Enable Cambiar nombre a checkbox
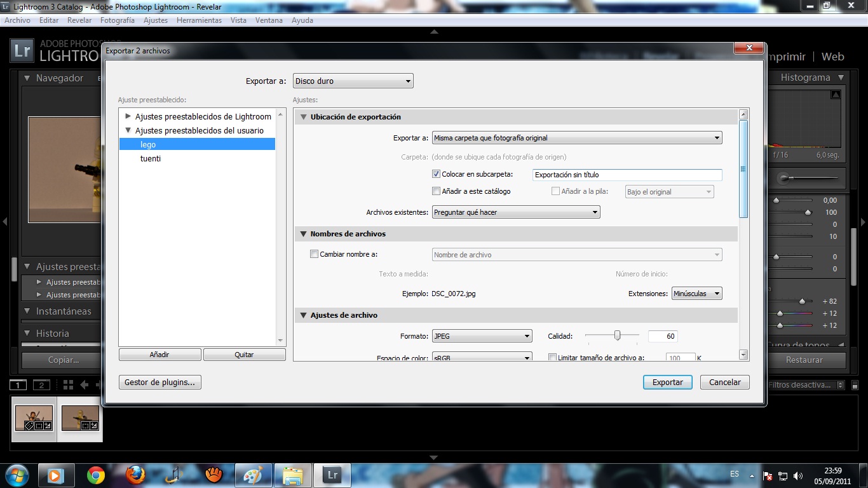Screen dimensions: 868x488 coord(314,254)
